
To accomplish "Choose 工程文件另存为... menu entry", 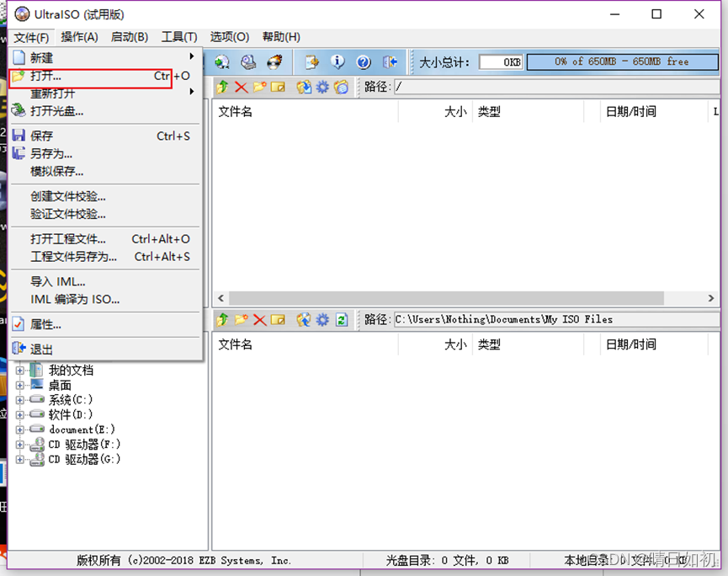I will click(x=105, y=256).
